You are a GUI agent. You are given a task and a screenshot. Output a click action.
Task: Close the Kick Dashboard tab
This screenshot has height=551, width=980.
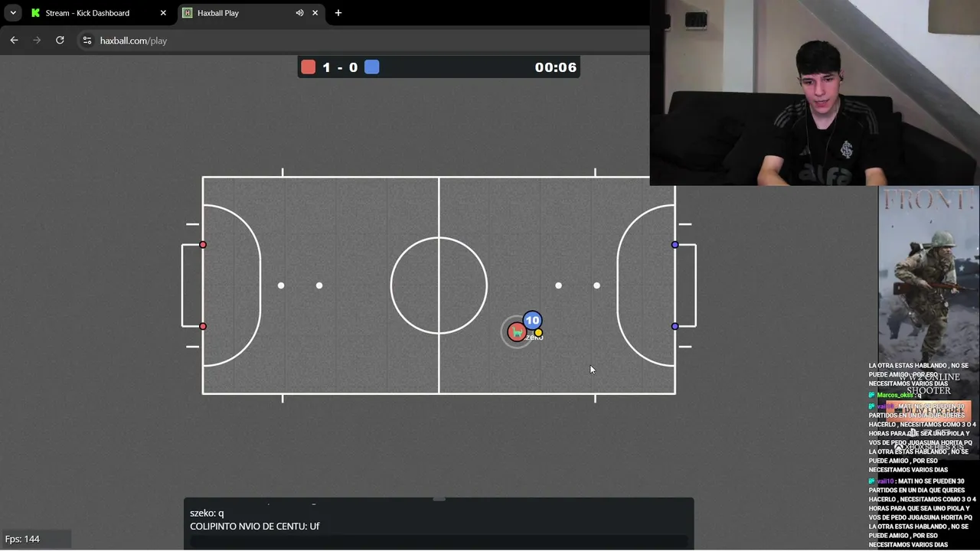tap(163, 13)
